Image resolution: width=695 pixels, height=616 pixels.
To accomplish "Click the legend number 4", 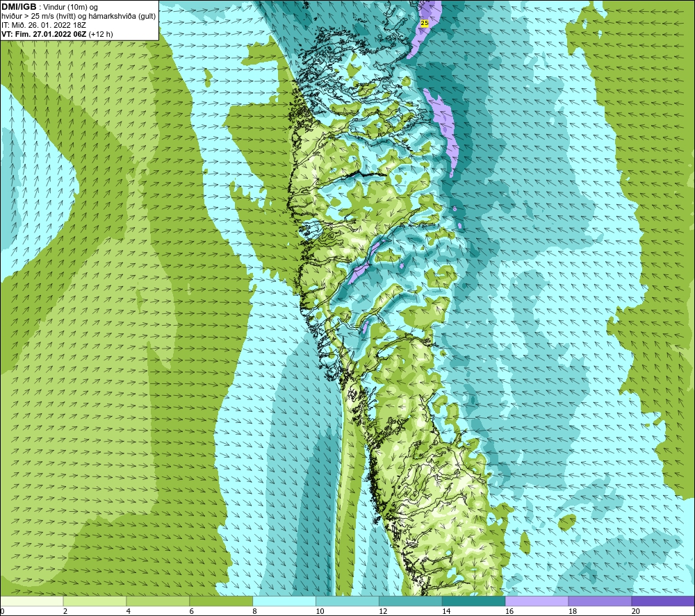I will click(x=128, y=611).
